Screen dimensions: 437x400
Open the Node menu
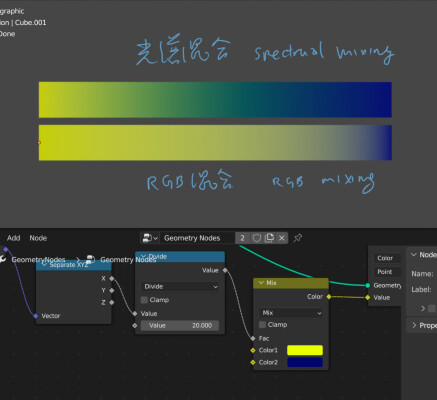point(38,238)
